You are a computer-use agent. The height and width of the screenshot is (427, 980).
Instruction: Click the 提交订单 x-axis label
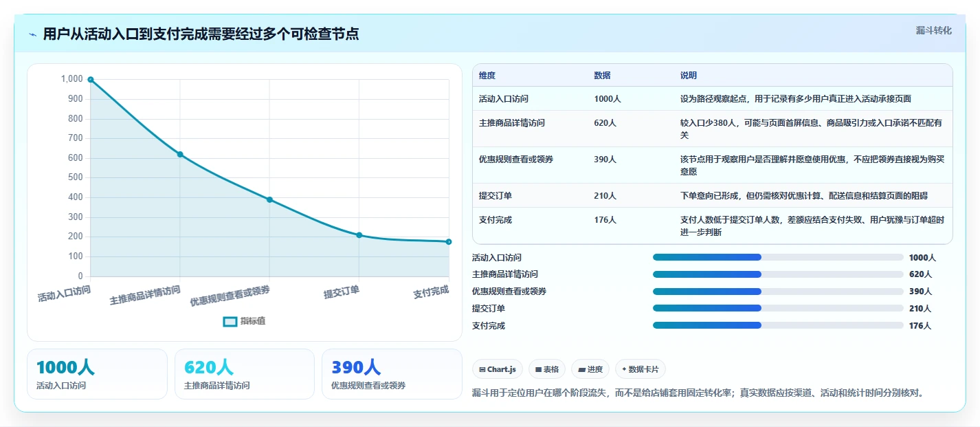pos(342,292)
